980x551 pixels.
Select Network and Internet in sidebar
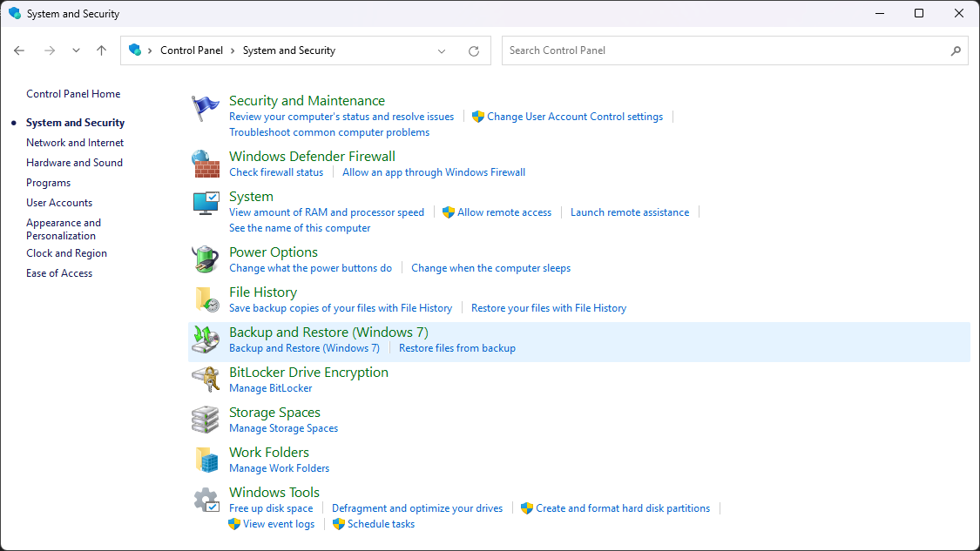coord(75,143)
